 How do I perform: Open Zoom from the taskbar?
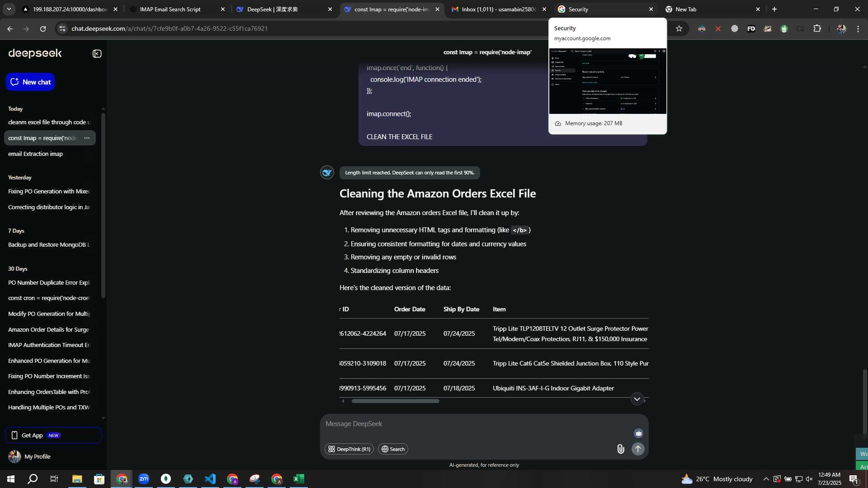(x=144, y=479)
